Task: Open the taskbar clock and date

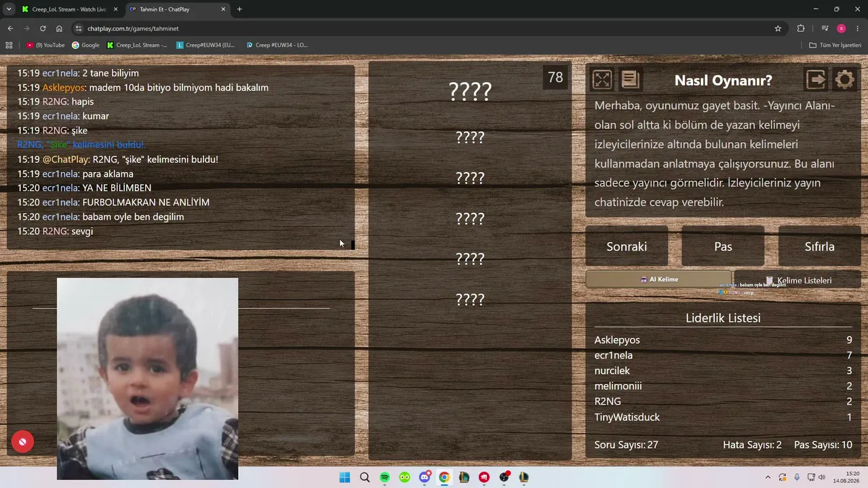Action: [847, 477]
